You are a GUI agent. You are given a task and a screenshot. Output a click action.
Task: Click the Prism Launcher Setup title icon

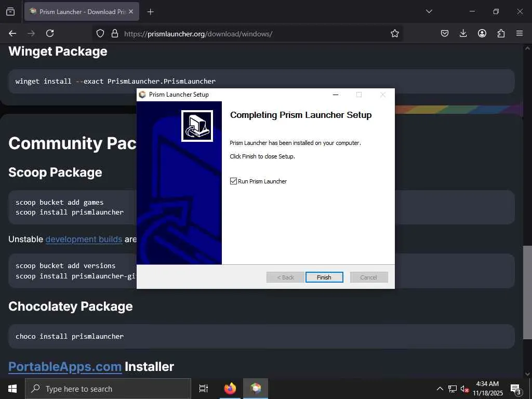(142, 95)
